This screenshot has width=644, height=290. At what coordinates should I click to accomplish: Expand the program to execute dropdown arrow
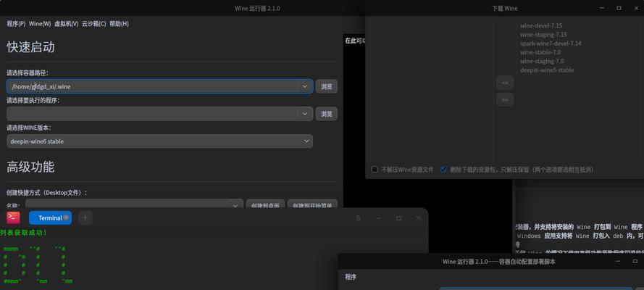pos(305,114)
